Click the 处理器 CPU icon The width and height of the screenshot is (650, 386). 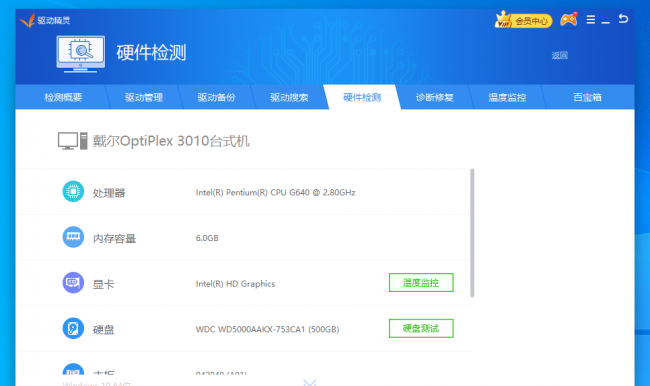point(73,192)
